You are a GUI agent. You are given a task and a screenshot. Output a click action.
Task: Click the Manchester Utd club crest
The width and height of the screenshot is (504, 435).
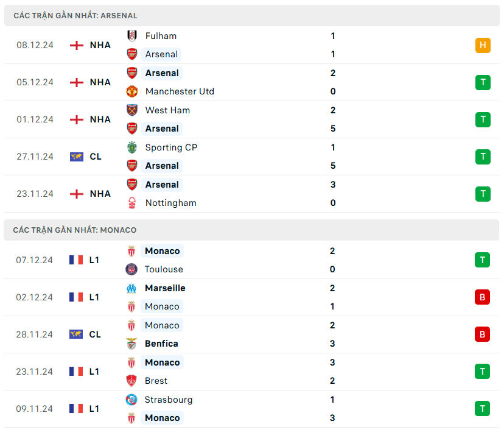click(132, 91)
